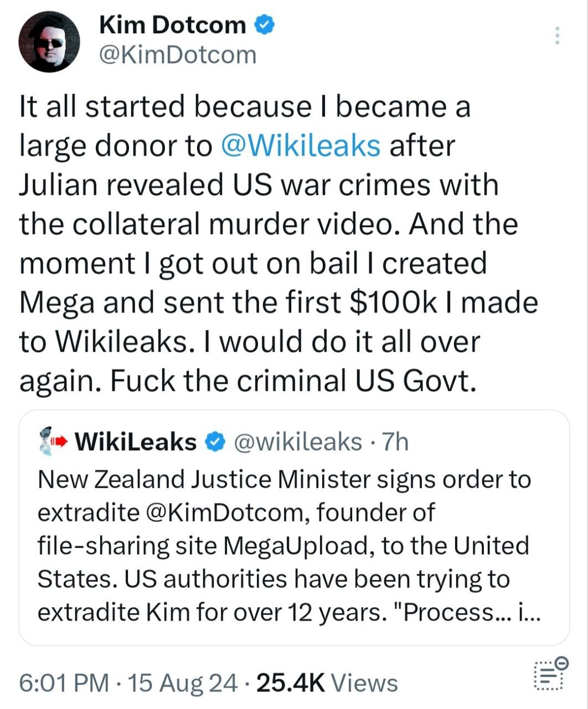View the 25.4K Views analytics
Screen dimensions: 588x709
pyautogui.click(x=327, y=682)
